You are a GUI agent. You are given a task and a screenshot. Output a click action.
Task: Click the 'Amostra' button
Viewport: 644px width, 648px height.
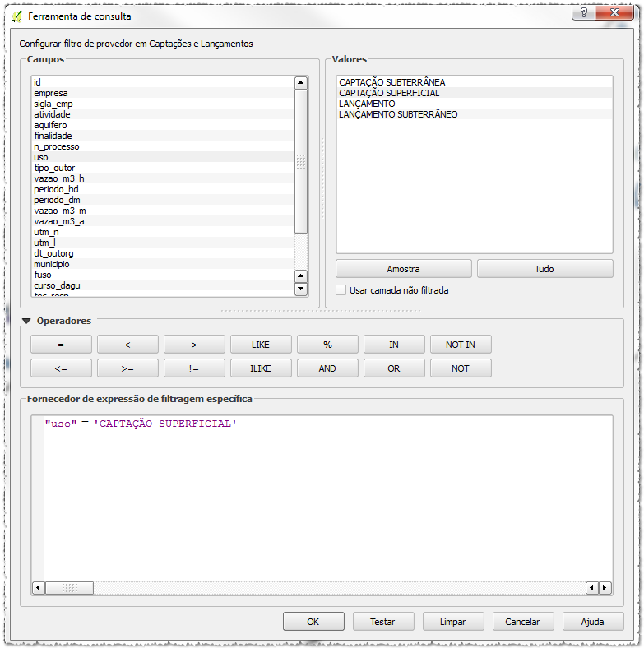pos(403,269)
